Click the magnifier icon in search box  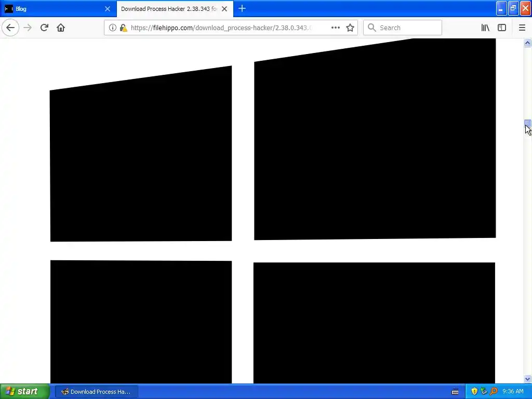click(372, 28)
